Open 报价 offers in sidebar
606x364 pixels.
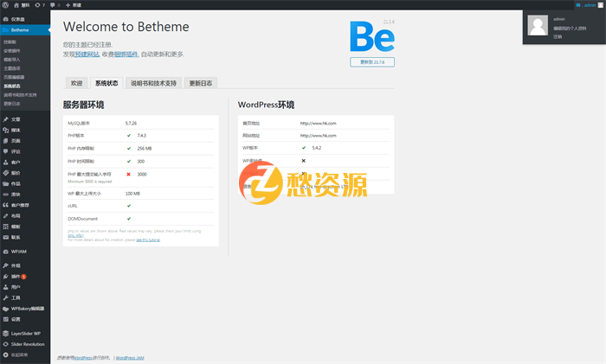point(25,173)
